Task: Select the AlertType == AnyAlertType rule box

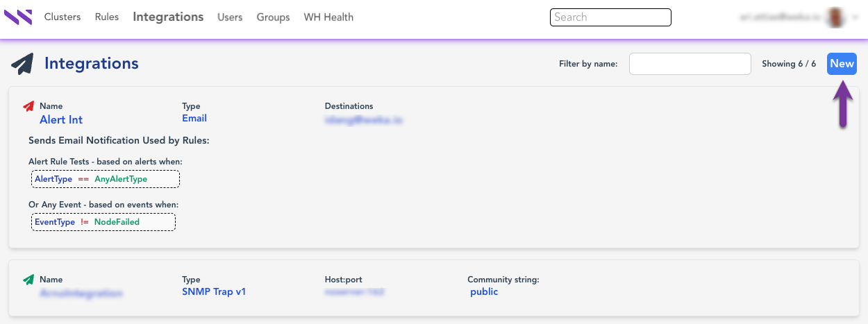Action: click(x=106, y=179)
